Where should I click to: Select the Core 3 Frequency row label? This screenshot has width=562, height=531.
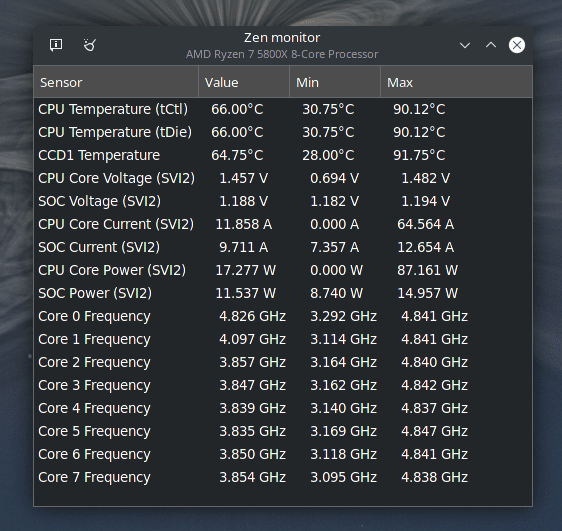pos(94,385)
